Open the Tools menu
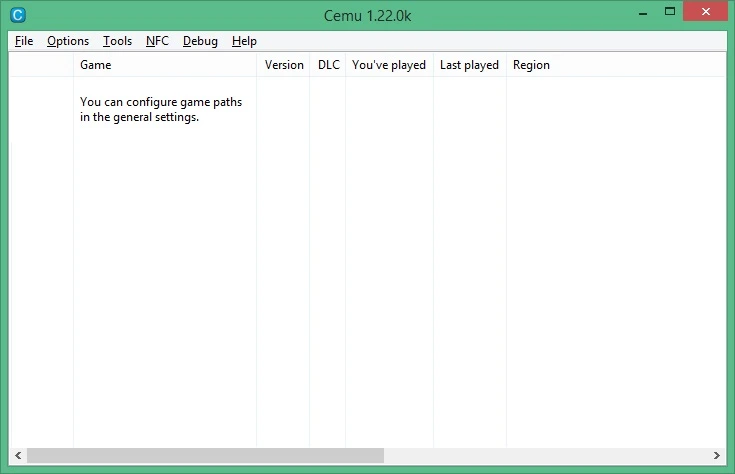Viewport: 735px width, 474px height. (118, 41)
